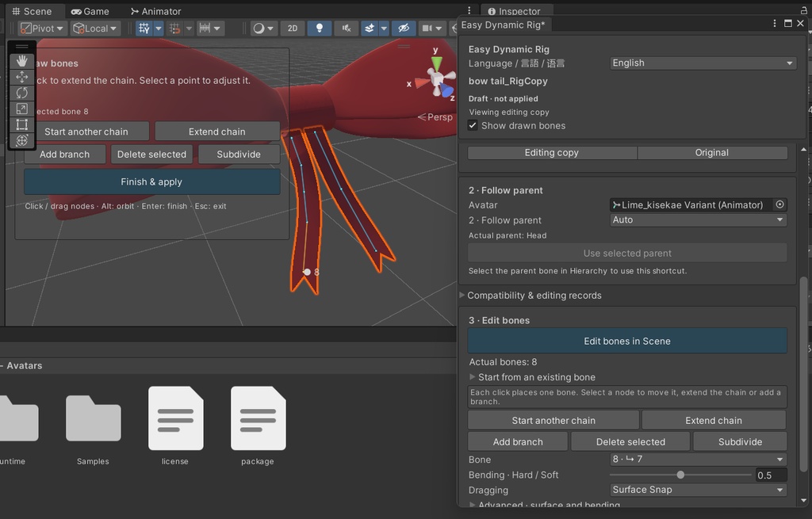The image size is (812, 519).
Task: Select bone node 8 in Scene
Action: point(307,272)
